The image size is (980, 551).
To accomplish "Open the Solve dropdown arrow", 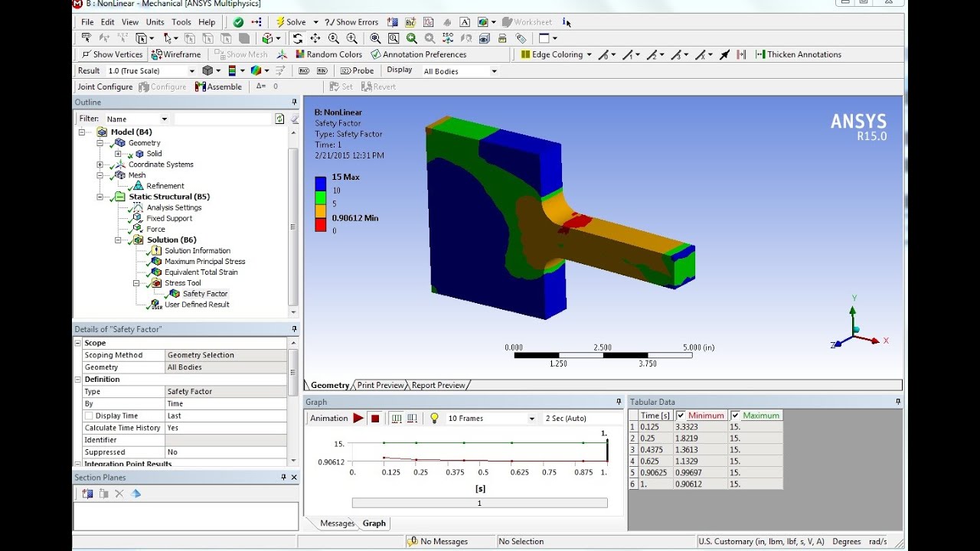I will [x=315, y=22].
